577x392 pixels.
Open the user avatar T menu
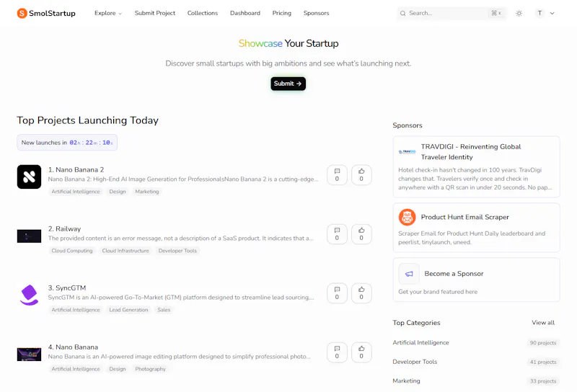(x=539, y=13)
